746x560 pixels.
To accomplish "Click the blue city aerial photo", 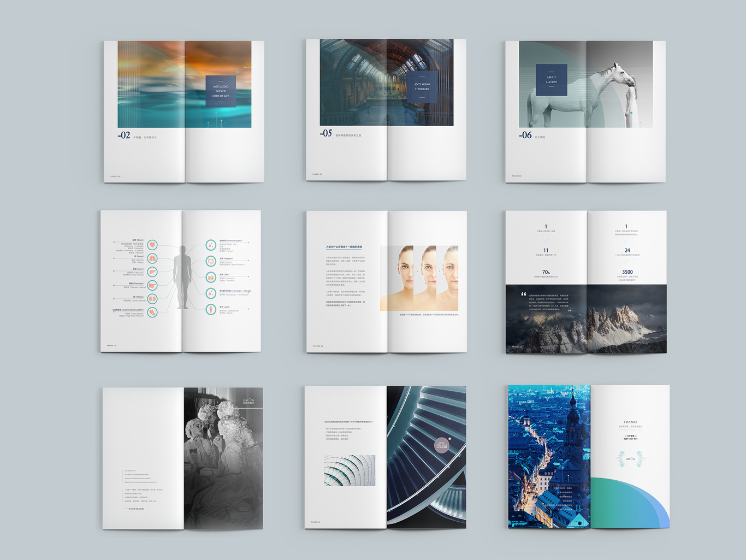I will pos(549,456).
